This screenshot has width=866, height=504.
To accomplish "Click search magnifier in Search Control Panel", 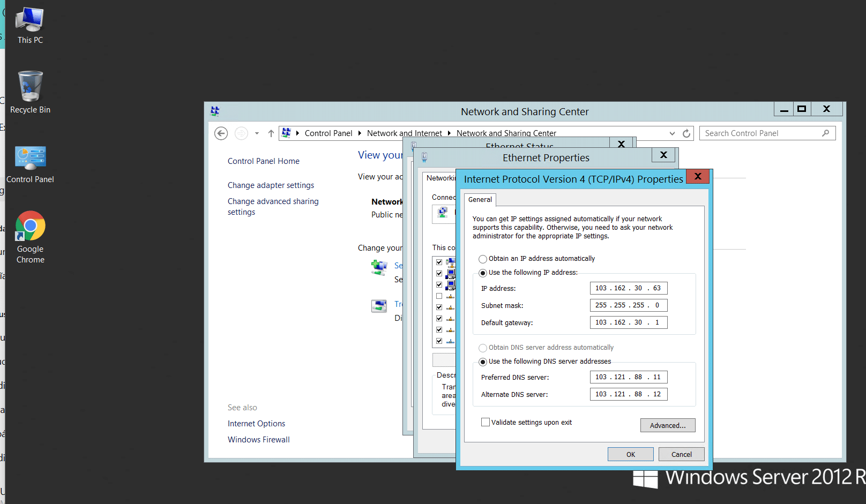I will (x=825, y=133).
